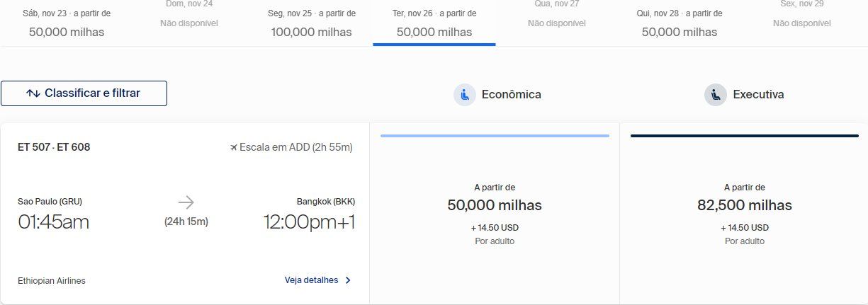
Task: Select the Qui, nov 28 date tab
Action: (x=680, y=23)
